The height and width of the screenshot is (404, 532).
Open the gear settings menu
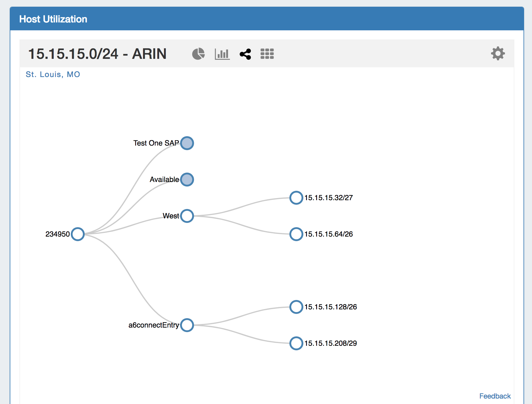(498, 54)
